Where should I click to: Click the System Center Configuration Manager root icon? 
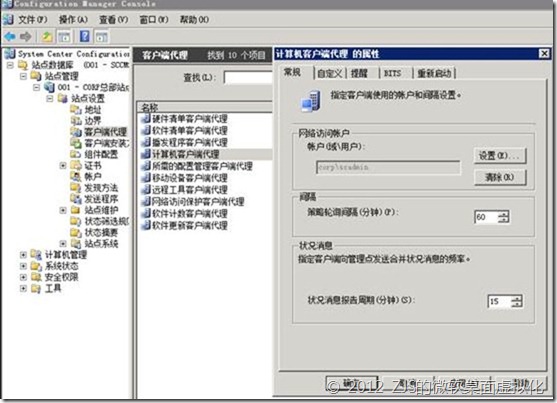[10, 54]
